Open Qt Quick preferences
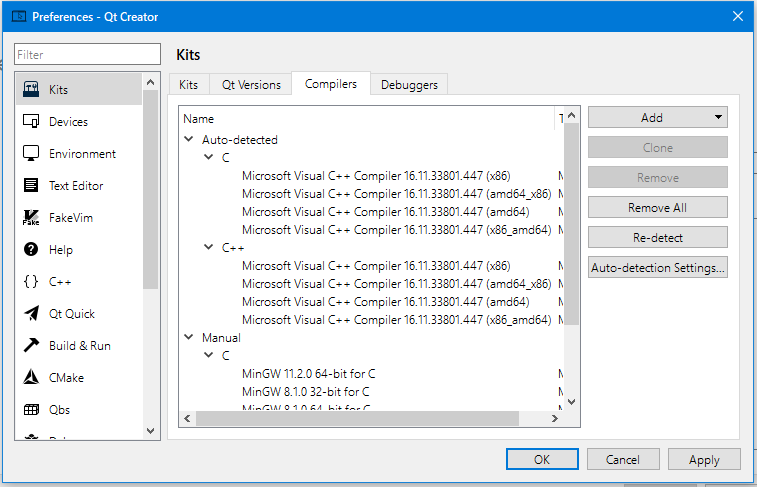757x487 pixels. pos(72,314)
